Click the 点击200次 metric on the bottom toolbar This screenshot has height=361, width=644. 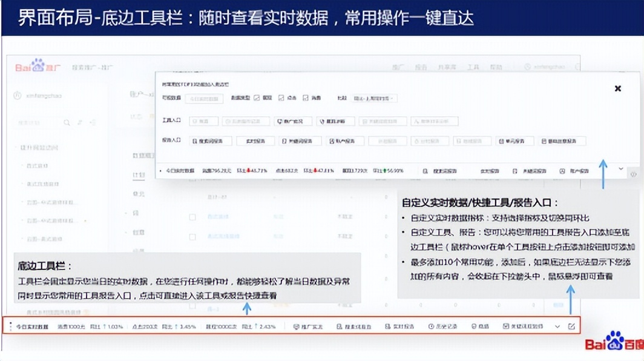145,326
